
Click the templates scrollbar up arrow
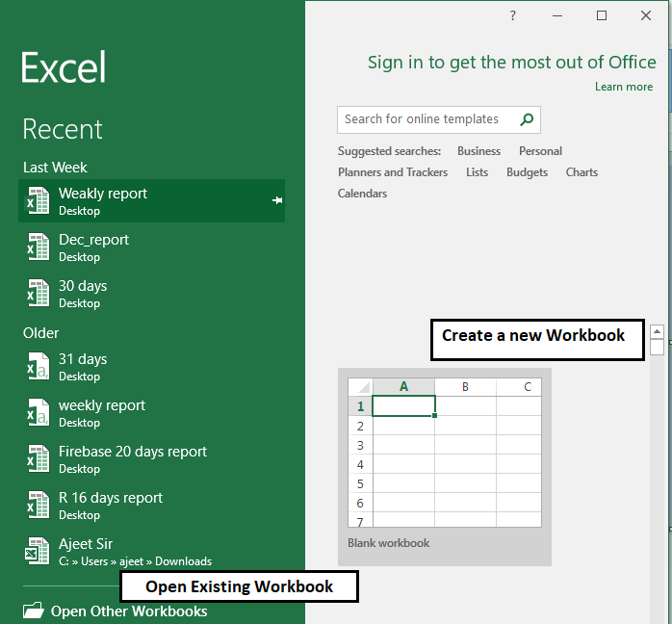pos(657,331)
